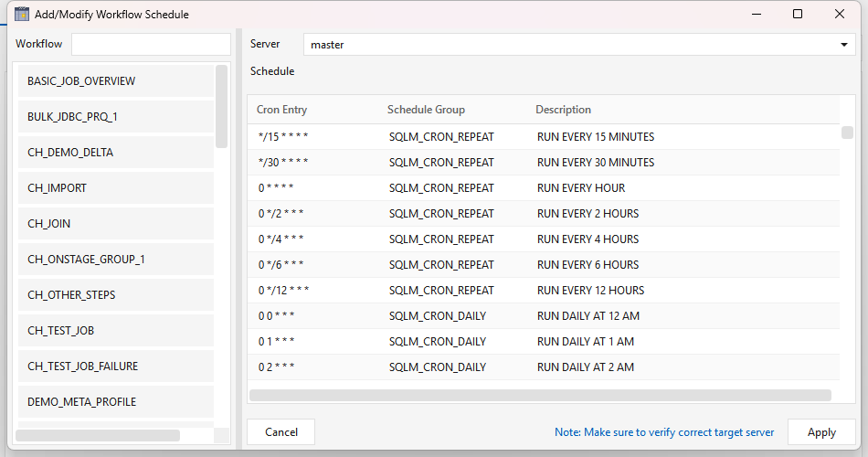Select CH_TEST_JOB workflow
This screenshot has height=457, width=868.
coord(116,330)
